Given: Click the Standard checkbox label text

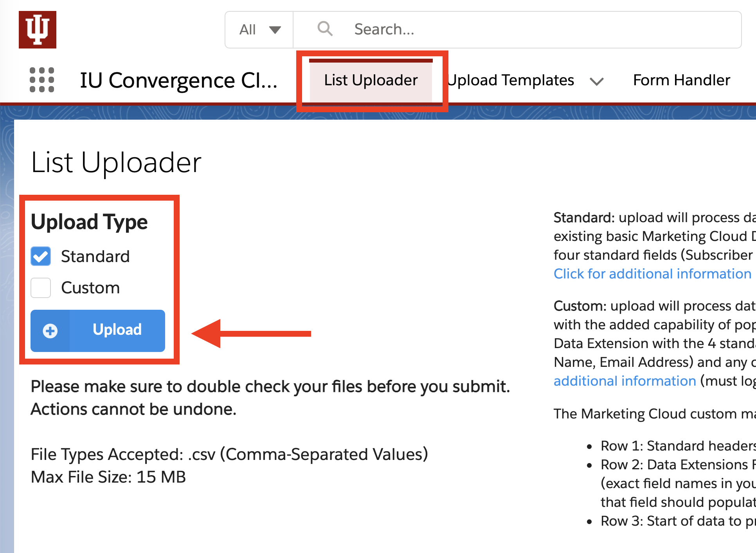Looking at the screenshot, I should 95,257.
